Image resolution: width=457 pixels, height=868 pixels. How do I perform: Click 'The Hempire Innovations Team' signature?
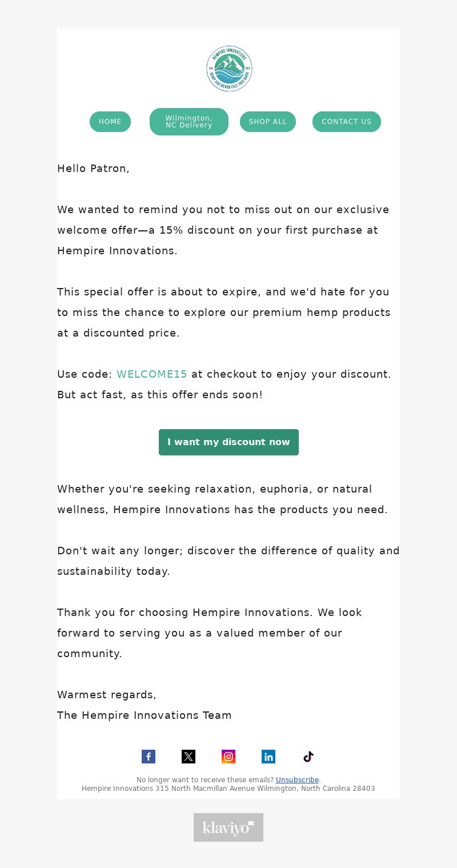click(145, 715)
